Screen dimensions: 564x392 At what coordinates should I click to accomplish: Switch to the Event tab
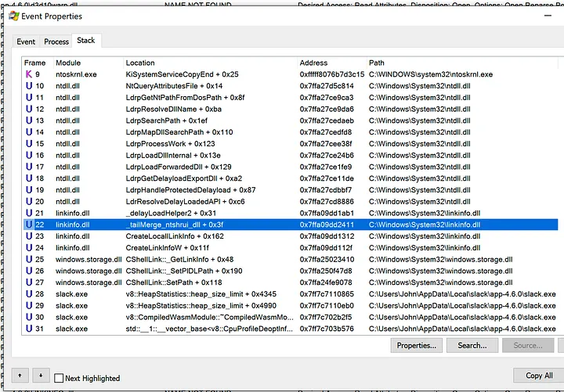click(26, 41)
